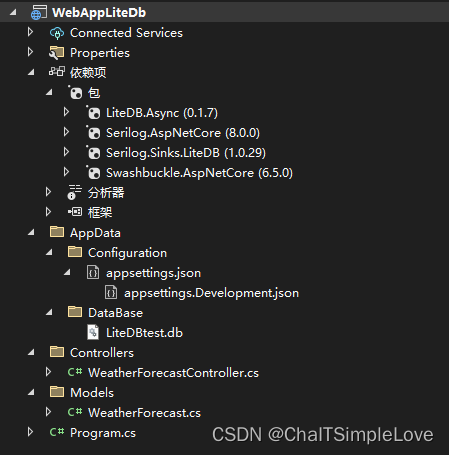Select the '依赖项' label

click(88, 73)
